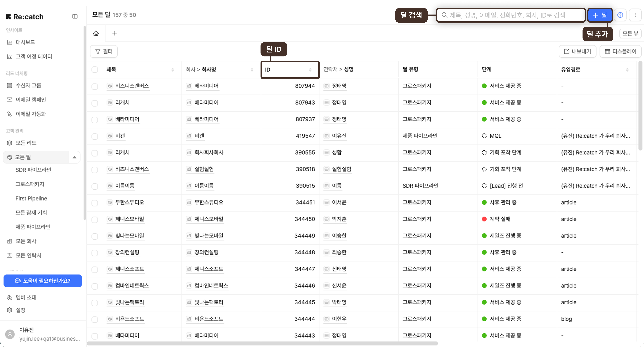Collapse the 모든 딜 submenu arrow
The width and height of the screenshot is (644, 347).
pyautogui.click(x=74, y=157)
